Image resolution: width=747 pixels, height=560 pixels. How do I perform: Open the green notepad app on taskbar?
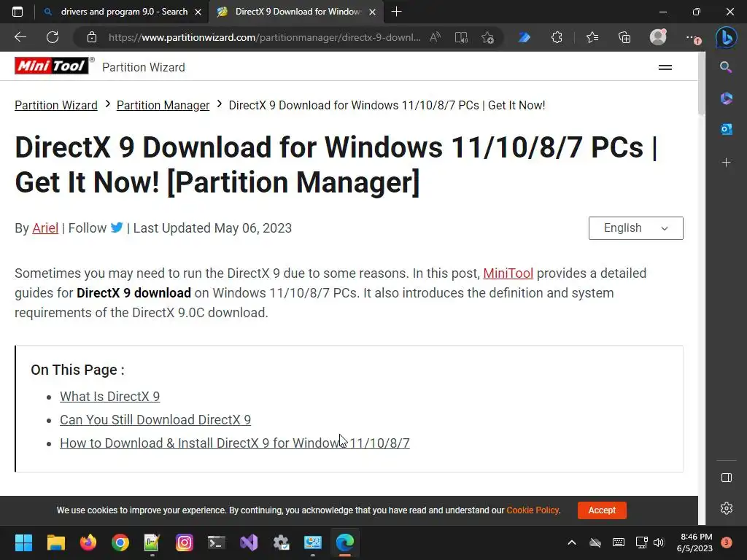152,542
